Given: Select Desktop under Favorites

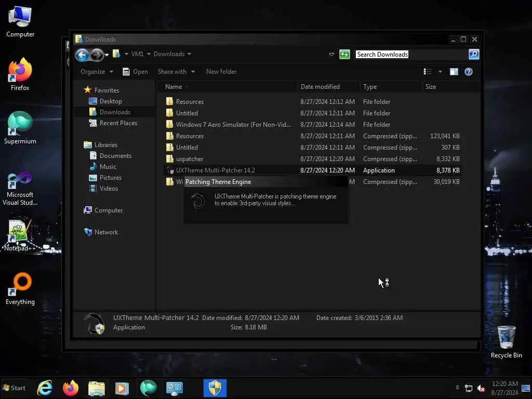Looking at the screenshot, I should tap(105, 101).
